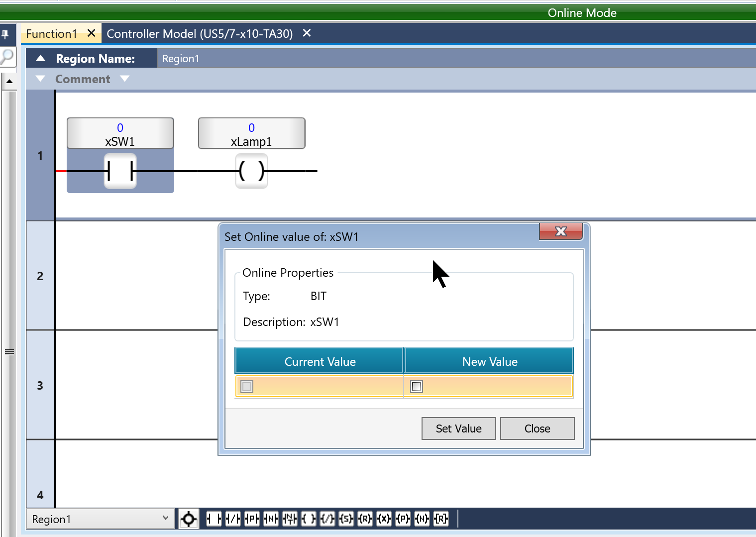This screenshot has height=537, width=756.
Task: Open the Controller Model tab
Action: (x=200, y=34)
